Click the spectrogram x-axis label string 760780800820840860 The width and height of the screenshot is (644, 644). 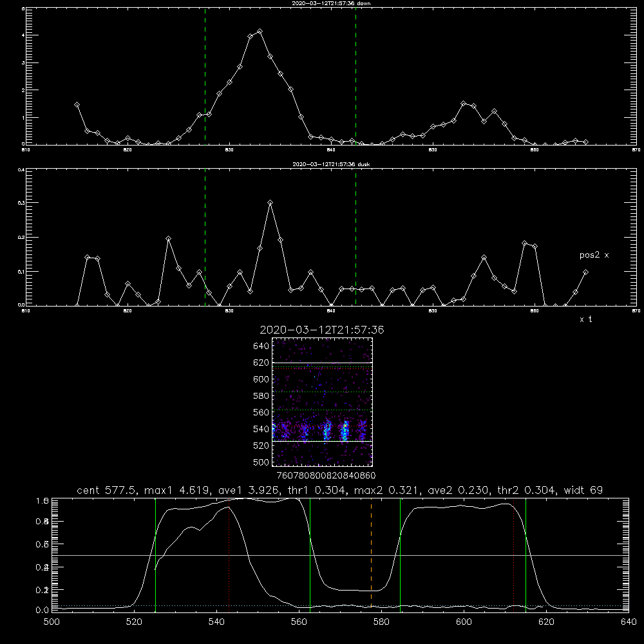click(x=326, y=476)
